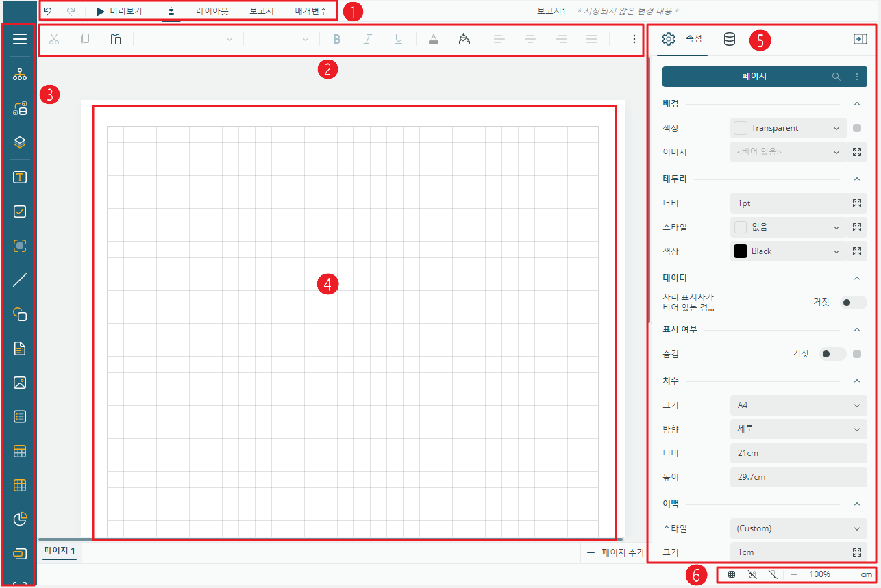Select the Image tool in the sidebar
Screen dimensions: 881x588
(20, 383)
